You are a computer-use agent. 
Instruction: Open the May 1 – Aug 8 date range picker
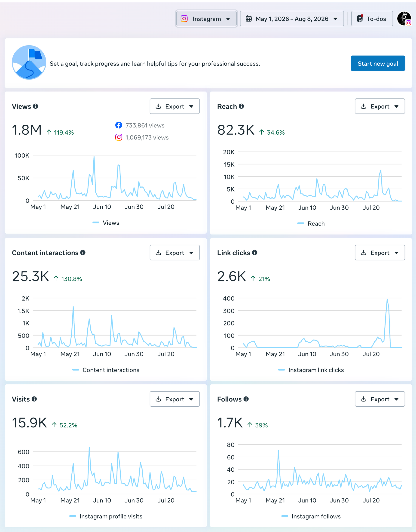click(292, 19)
